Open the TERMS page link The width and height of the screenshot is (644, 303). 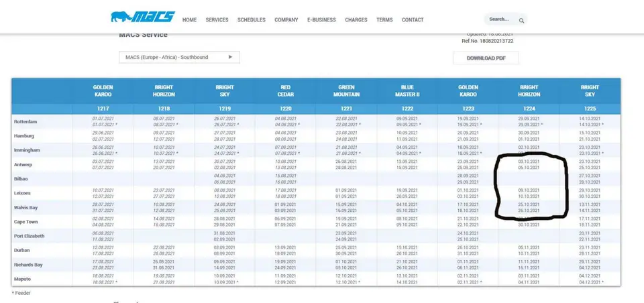click(384, 19)
